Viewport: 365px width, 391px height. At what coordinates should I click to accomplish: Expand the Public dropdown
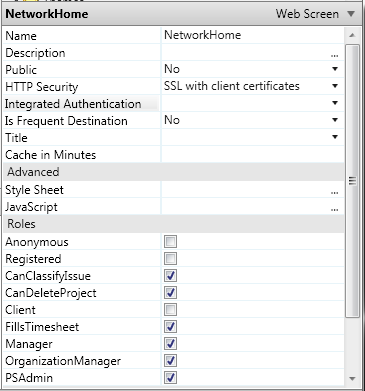[x=335, y=69]
